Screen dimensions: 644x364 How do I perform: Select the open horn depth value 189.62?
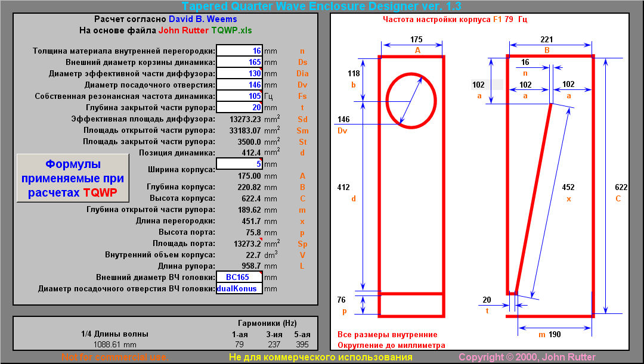pos(249,210)
